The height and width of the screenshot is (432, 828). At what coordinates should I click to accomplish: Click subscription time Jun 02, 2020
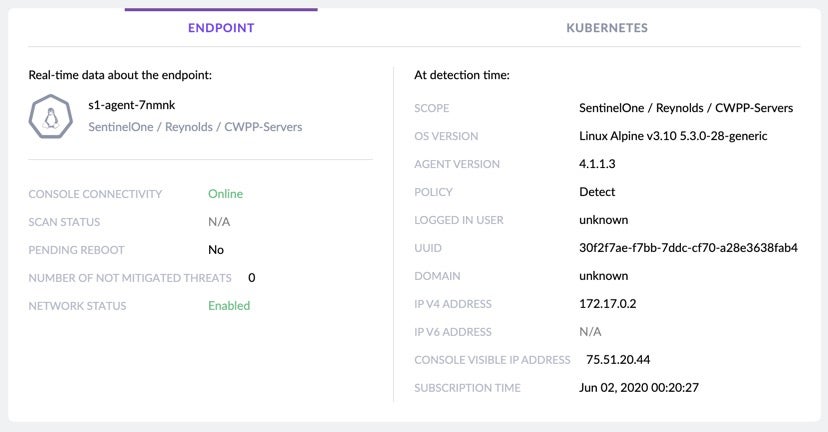coord(638,388)
